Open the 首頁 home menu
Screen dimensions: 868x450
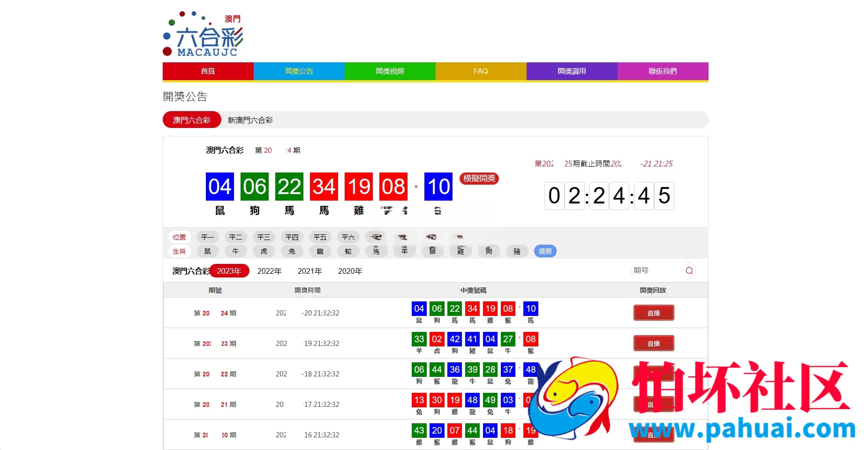pyautogui.click(x=208, y=71)
